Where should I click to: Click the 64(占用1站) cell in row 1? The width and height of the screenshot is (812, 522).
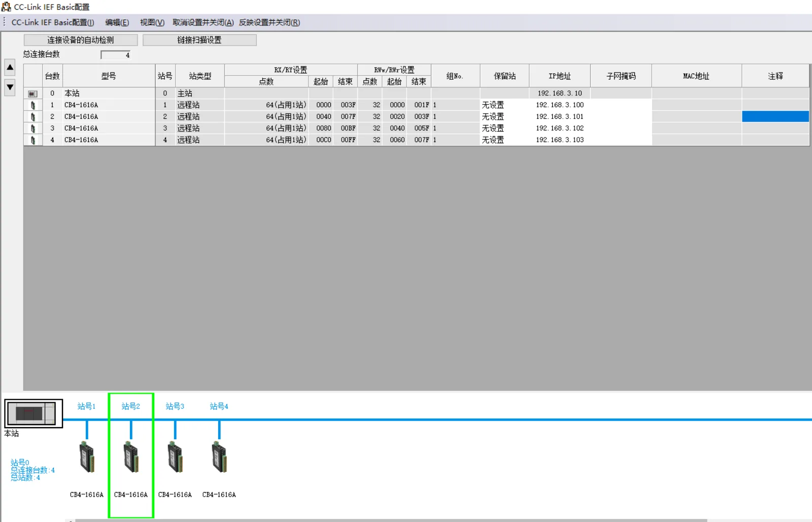[x=266, y=105]
